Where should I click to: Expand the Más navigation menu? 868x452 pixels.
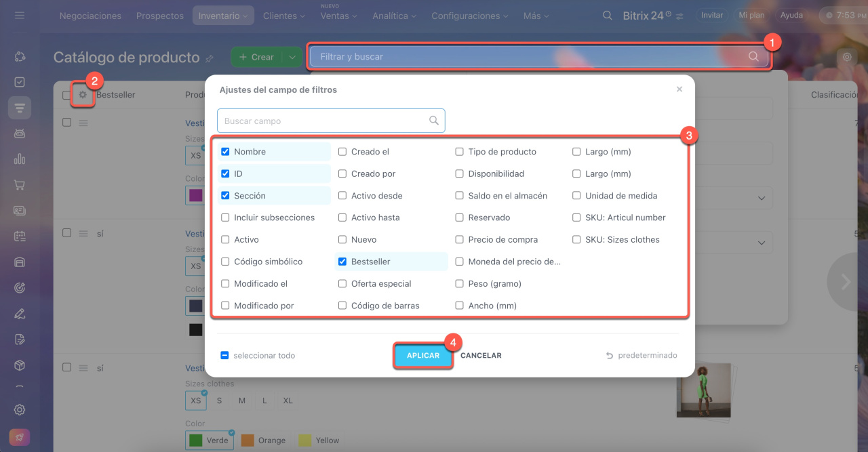tap(536, 16)
